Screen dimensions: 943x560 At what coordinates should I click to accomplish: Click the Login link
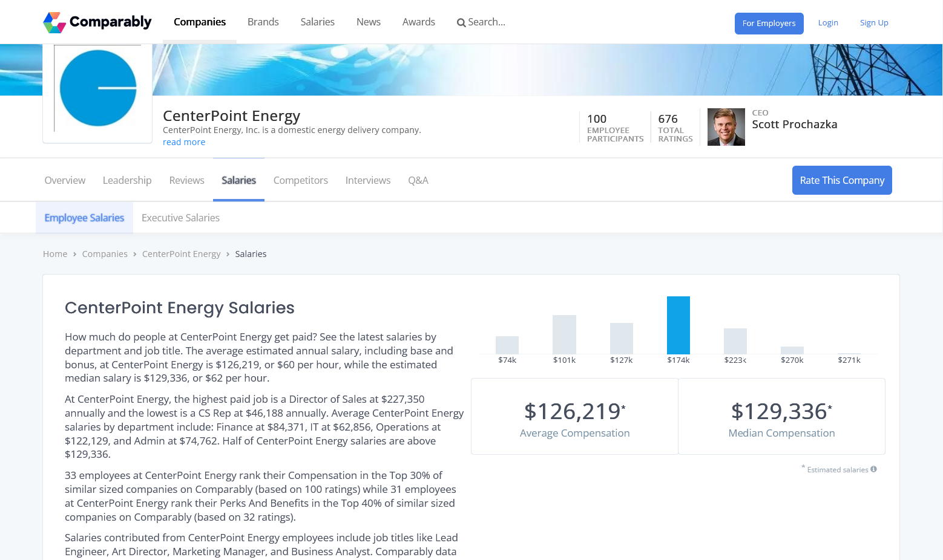tap(828, 23)
